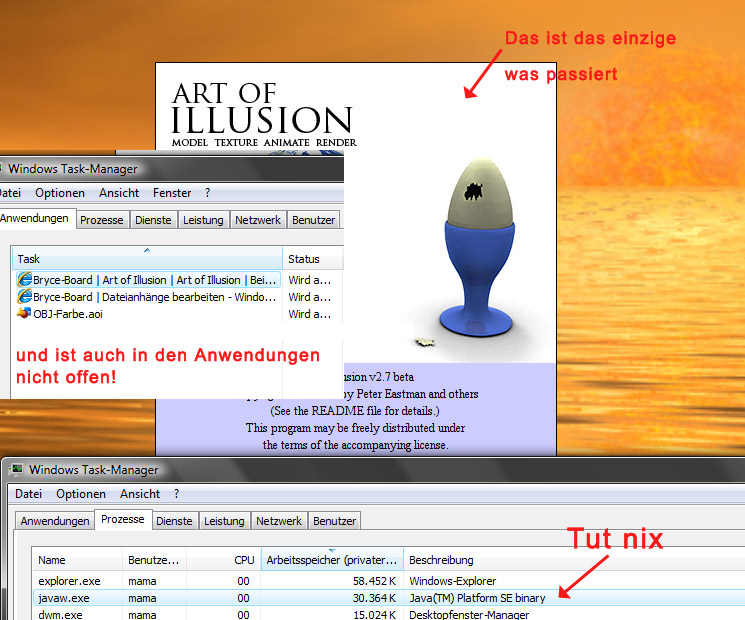
Task: Click memory value 15.024 K
Action: pos(374,614)
